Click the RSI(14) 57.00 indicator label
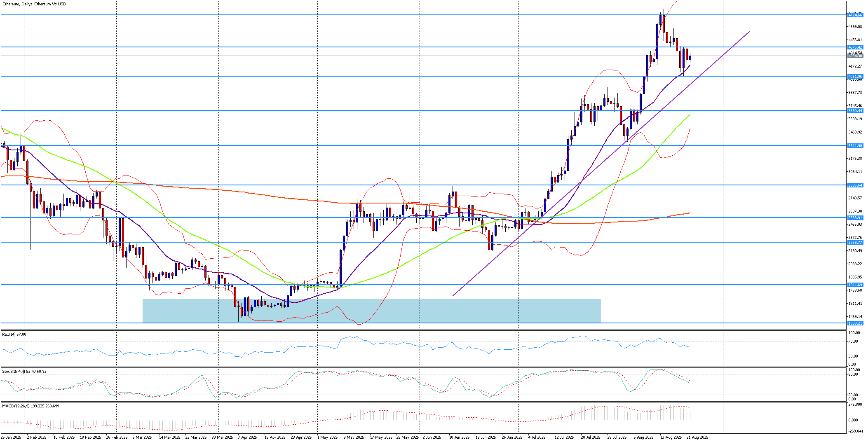868x442 pixels. [14, 334]
